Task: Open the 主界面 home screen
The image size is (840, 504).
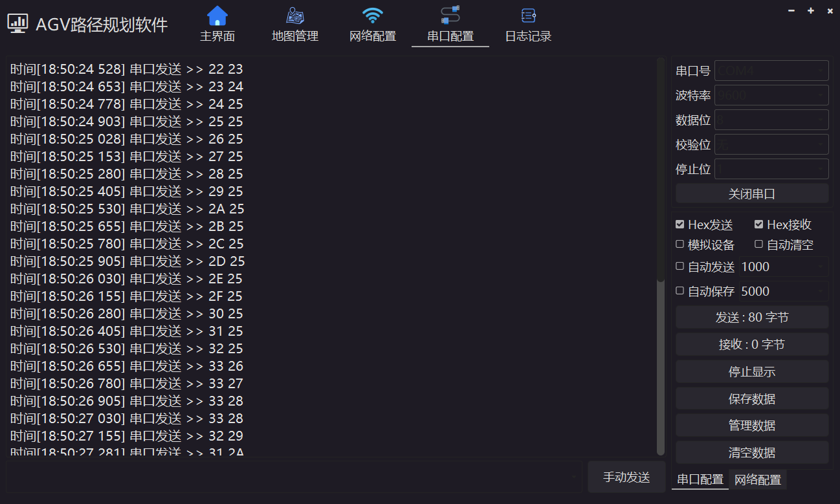Action: [x=217, y=24]
